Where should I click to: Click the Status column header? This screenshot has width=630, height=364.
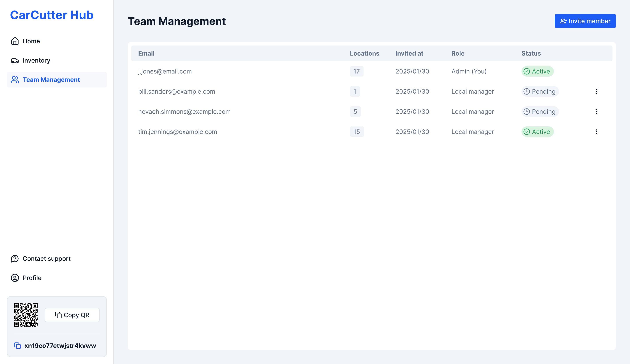531,54
